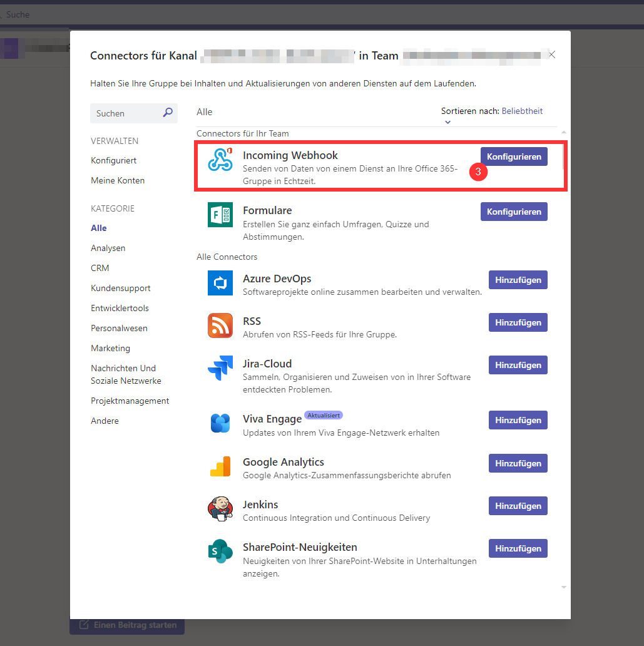This screenshot has width=644, height=646.
Task: Open Meine Konten in the sidebar
Action: (118, 180)
